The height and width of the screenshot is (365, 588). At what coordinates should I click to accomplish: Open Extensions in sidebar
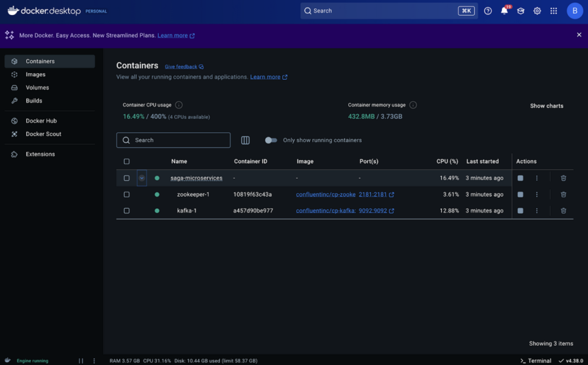pos(50,154)
